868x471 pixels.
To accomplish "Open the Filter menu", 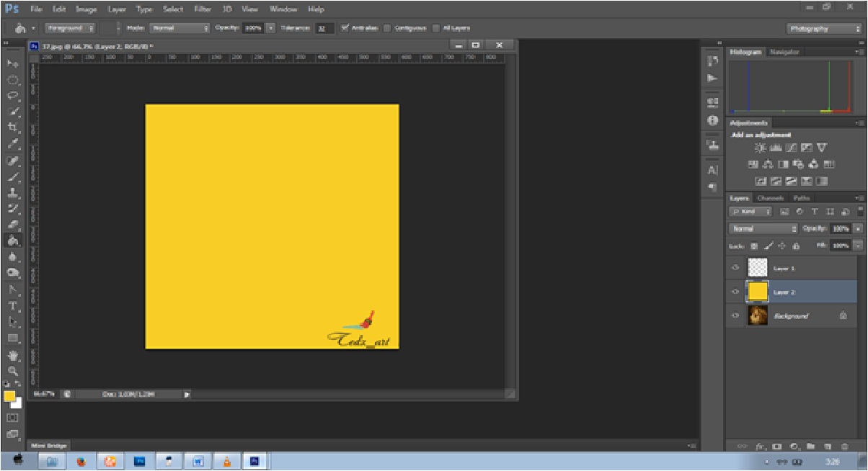I will pyautogui.click(x=202, y=9).
